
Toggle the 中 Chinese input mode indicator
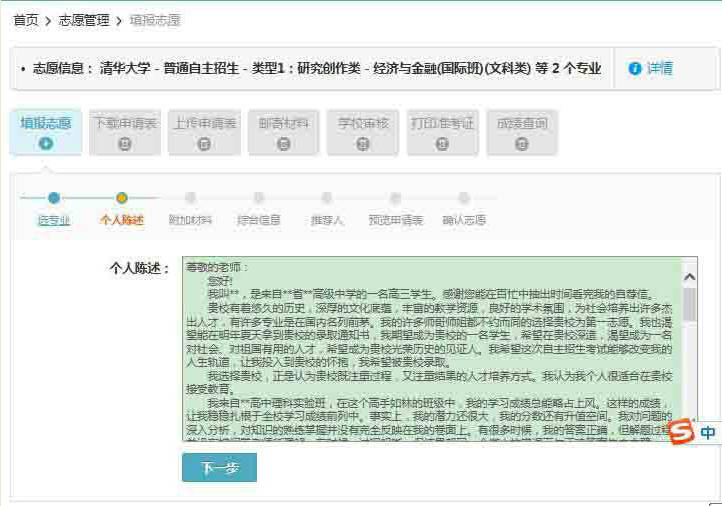(x=708, y=432)
